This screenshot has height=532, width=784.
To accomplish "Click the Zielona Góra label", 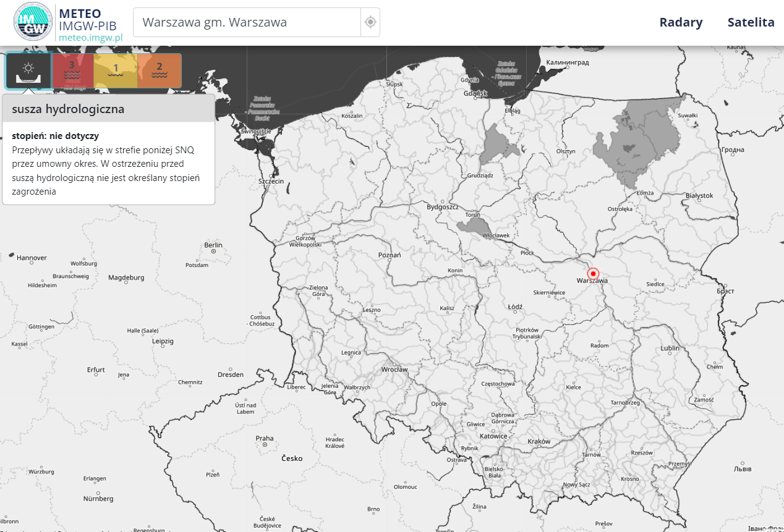I will (x=318, y=291).
